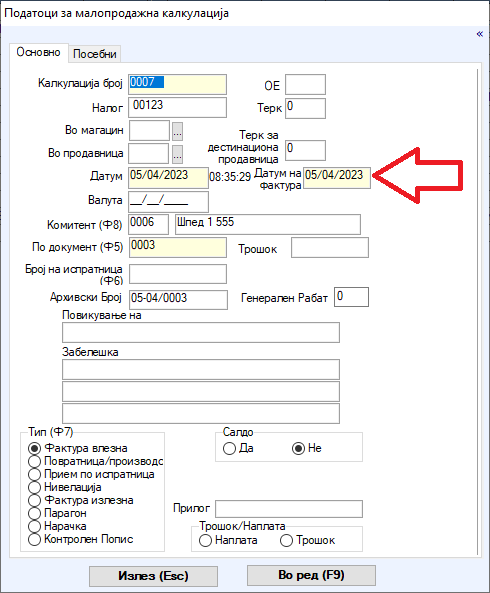Image resolution: width=490 pixels, height=593 pixels.
Task: Click the Калкулација број field
Action: click(x=177, y=84)
